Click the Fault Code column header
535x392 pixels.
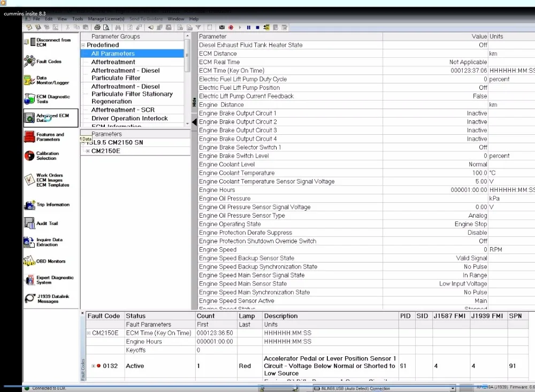[105, 316]
